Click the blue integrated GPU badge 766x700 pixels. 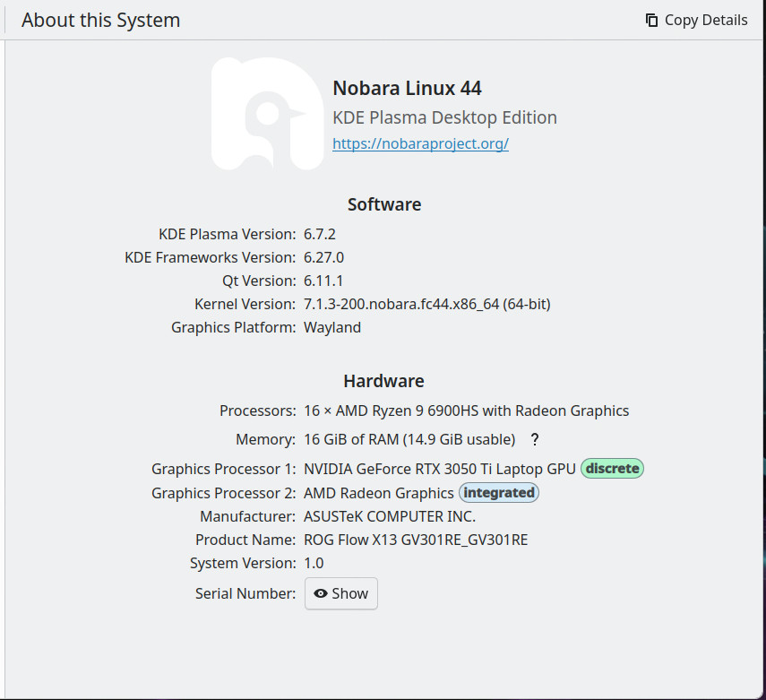pos(499,493)
